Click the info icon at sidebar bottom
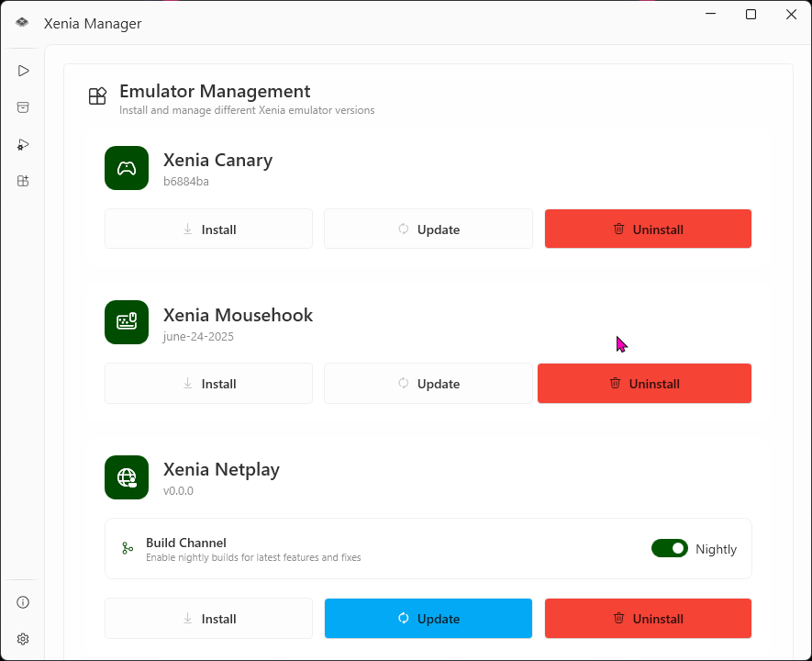The width and height of the screenshot is (812, 661). click(x=22, y=601)
